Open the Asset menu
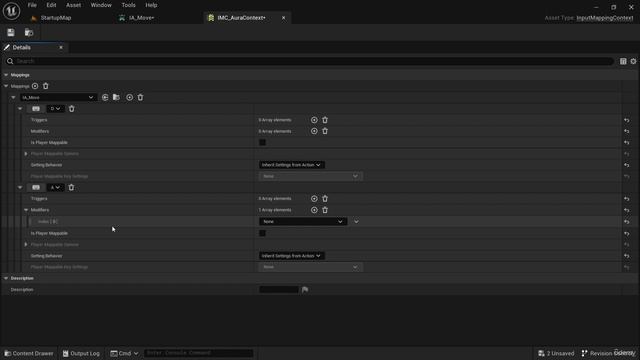 click(x=73, y=5)
